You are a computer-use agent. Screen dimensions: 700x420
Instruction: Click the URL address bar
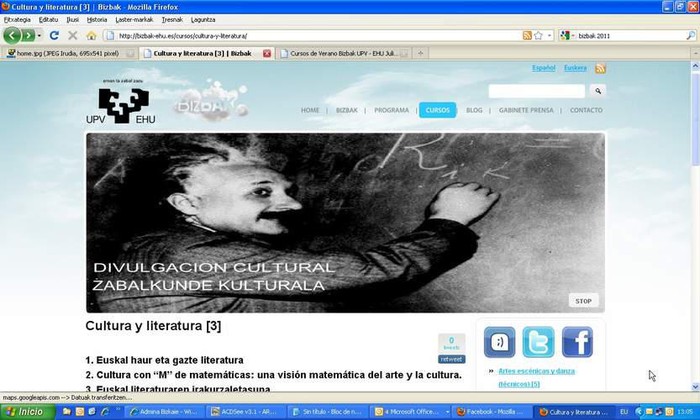(312, 36)
